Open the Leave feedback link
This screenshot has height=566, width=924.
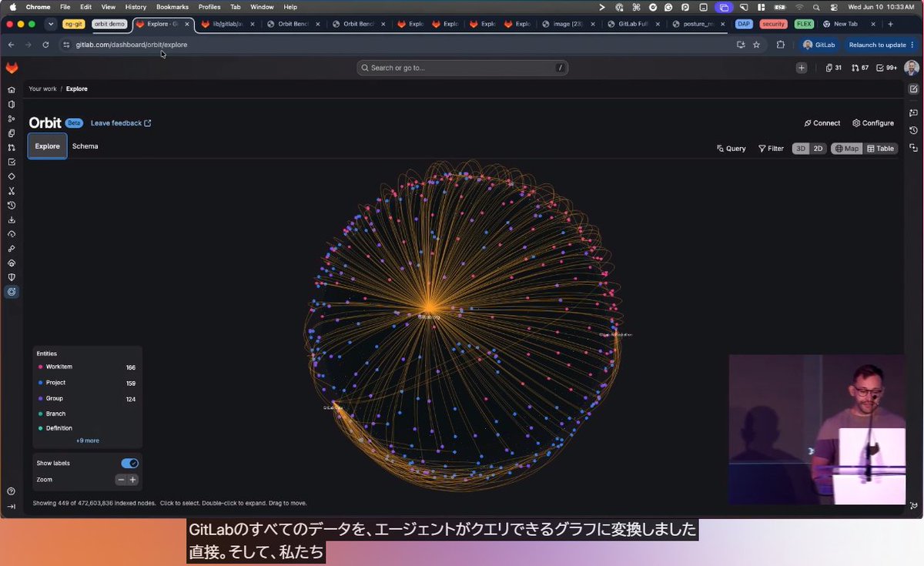121,123
